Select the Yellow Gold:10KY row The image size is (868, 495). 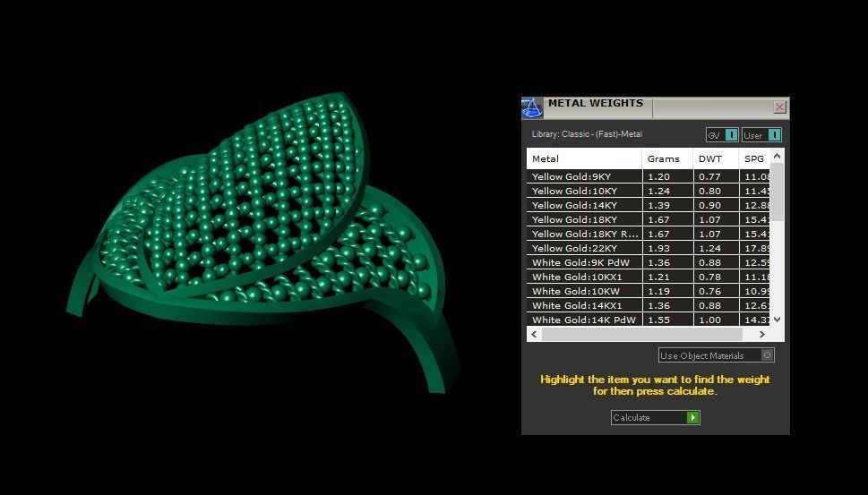[x=649, y=191]
